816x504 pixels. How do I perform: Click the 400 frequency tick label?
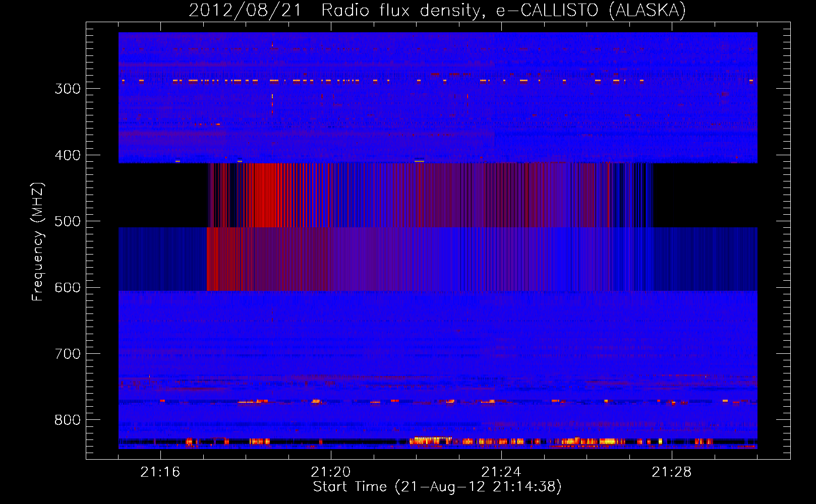point(68,155)
